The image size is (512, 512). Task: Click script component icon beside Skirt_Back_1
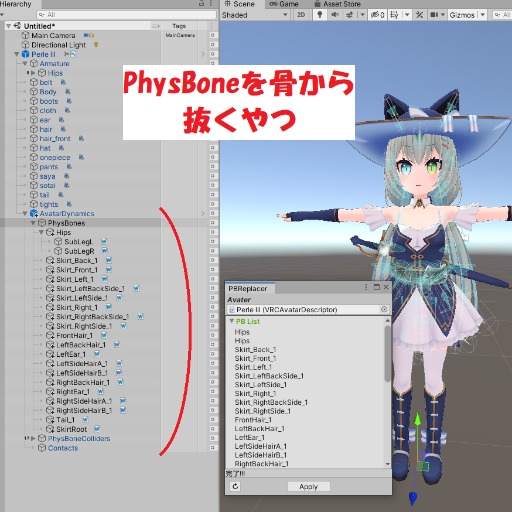(109, 260)
